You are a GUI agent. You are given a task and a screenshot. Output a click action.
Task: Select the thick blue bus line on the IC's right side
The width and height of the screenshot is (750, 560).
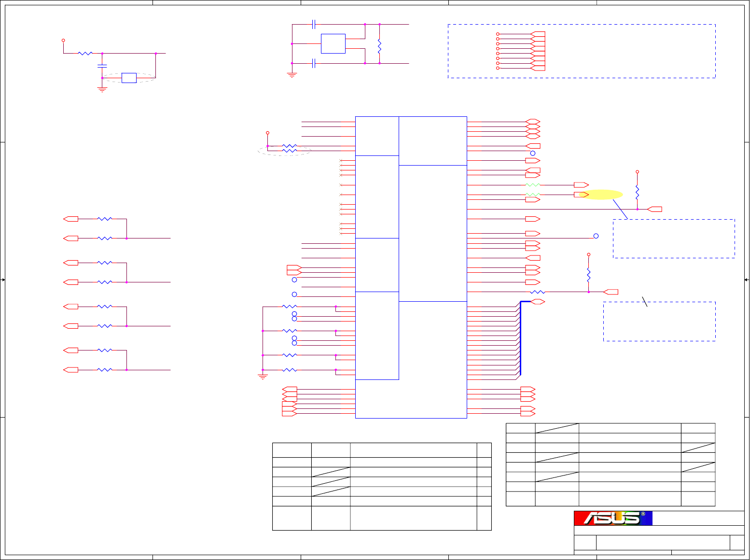click(x=521, y=338)
